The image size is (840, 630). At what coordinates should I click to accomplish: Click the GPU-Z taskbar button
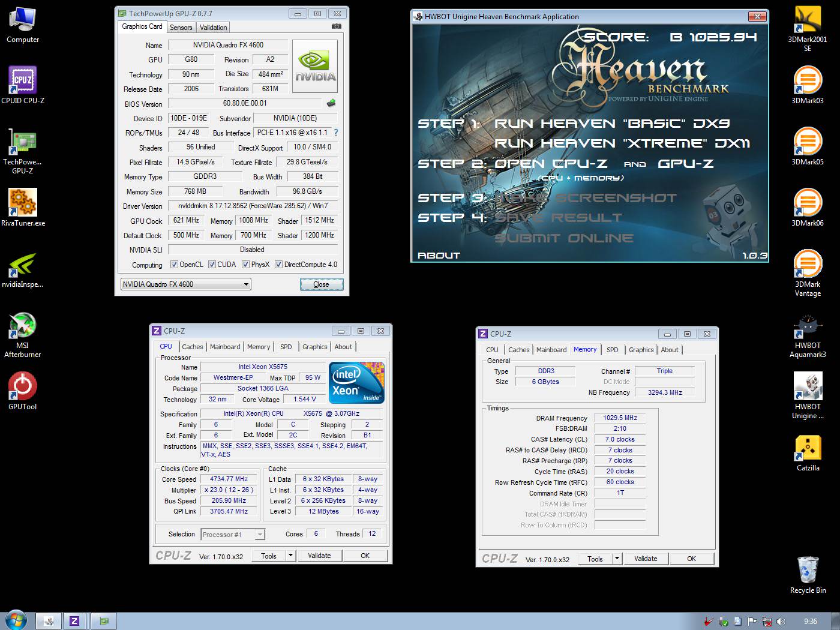click(104, 621)
